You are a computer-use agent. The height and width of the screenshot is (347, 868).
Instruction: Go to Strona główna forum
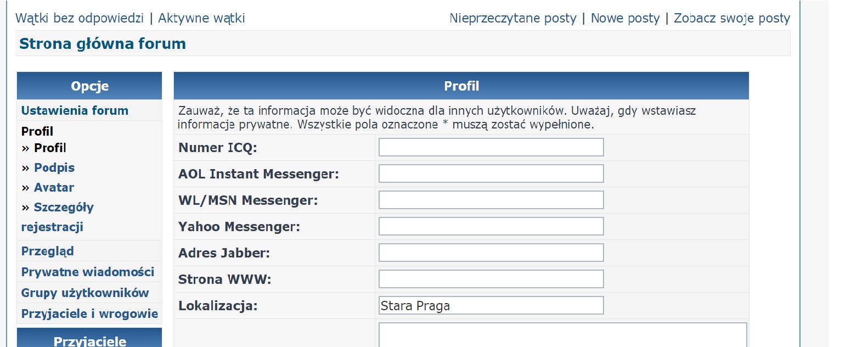(x=103, y=43)
